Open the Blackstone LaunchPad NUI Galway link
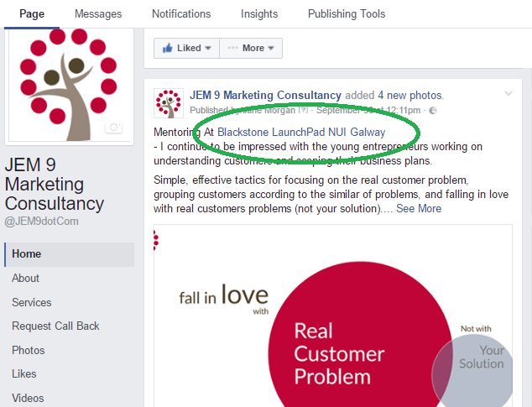The width and height of the screenshot is (532, 407). pyautogui.click(x=301, y=132)
